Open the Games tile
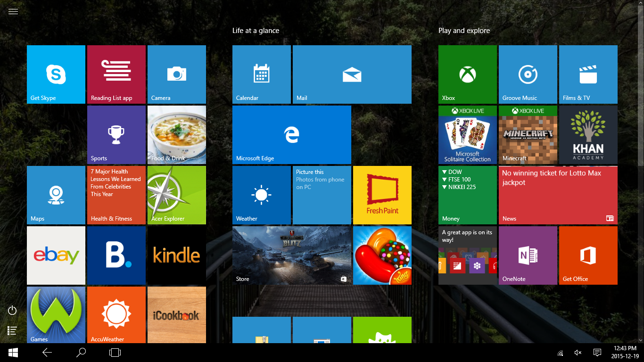The width and height of the screenshot is (644, 362). [56, 315]
